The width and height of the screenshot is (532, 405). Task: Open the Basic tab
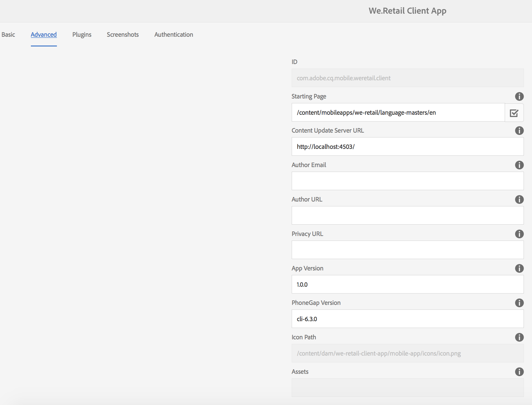[8, 34]
